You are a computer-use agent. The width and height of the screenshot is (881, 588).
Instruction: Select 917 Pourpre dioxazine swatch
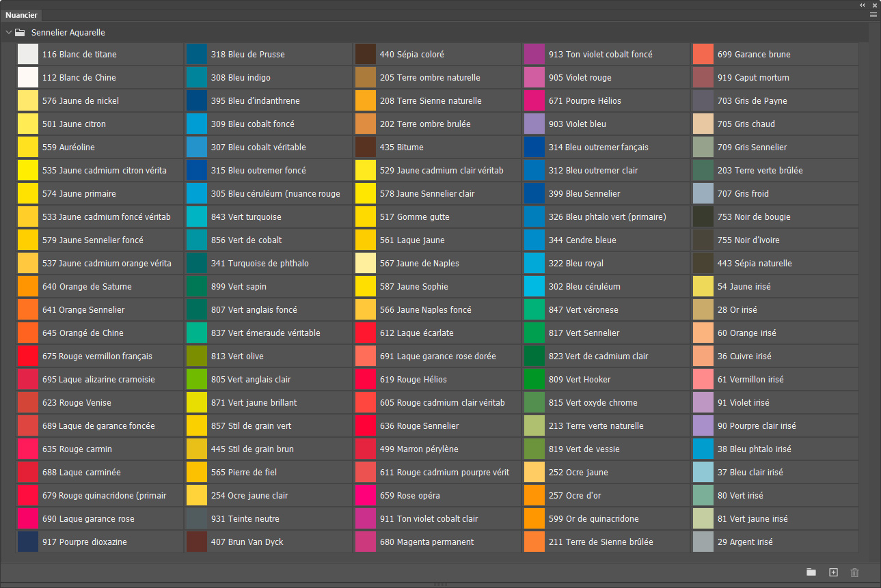[x=100, y=542]
